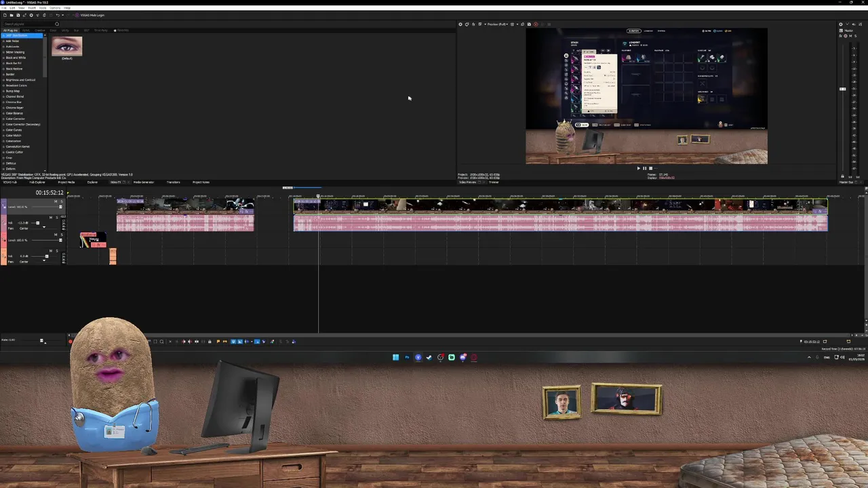This screenshot has height=488, width=868.
Task: Expand Add Noise plug-in entry
Action: pyautogui.click(x=3, y=41)
